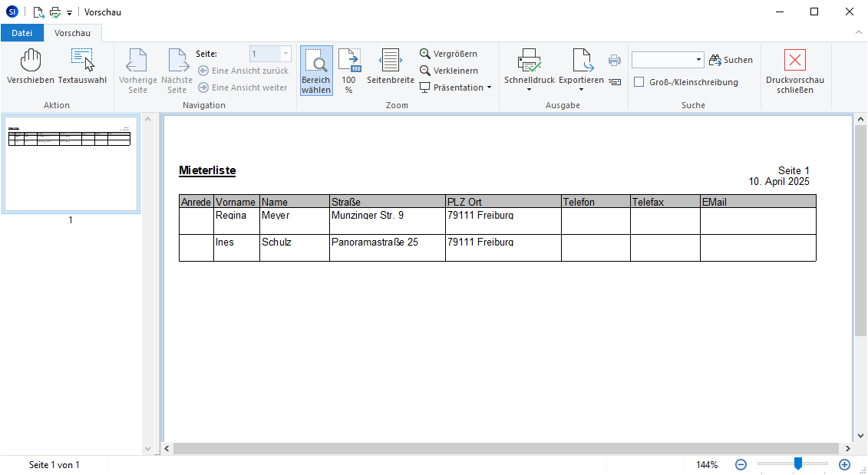Open the Schnelldruck dropdown arrow
Screen dimensions: 868x475
529,90
